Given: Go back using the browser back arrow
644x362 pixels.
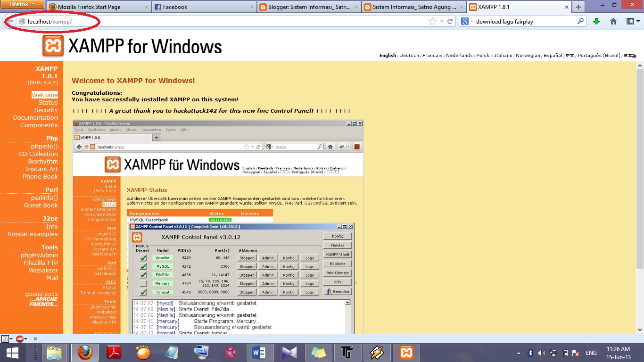Looking at the screenshot, I should 10,21.
